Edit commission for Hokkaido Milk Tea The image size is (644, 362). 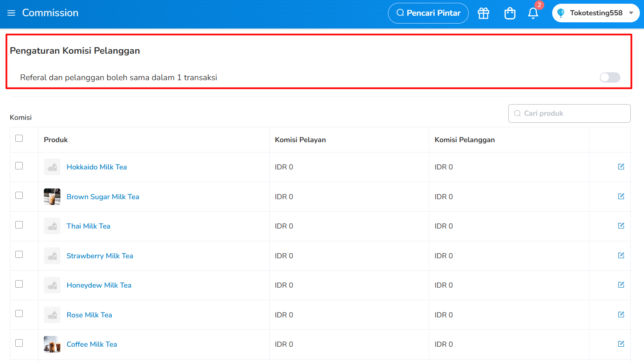[x=621, y=167]
